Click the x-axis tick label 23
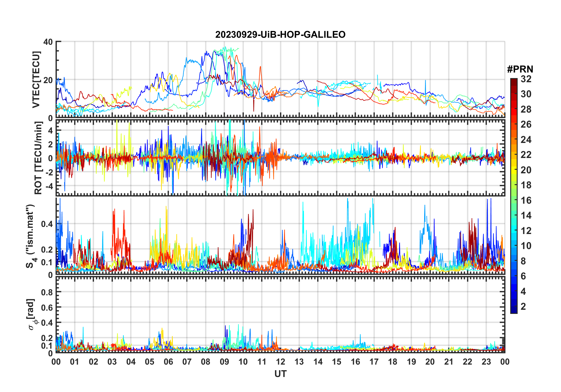561x392 pixels. tap(486, 362)
